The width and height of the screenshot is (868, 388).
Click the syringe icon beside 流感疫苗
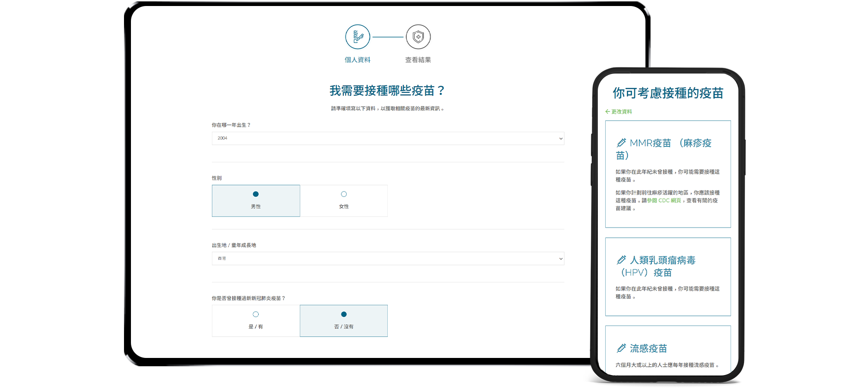pos(621,348)
